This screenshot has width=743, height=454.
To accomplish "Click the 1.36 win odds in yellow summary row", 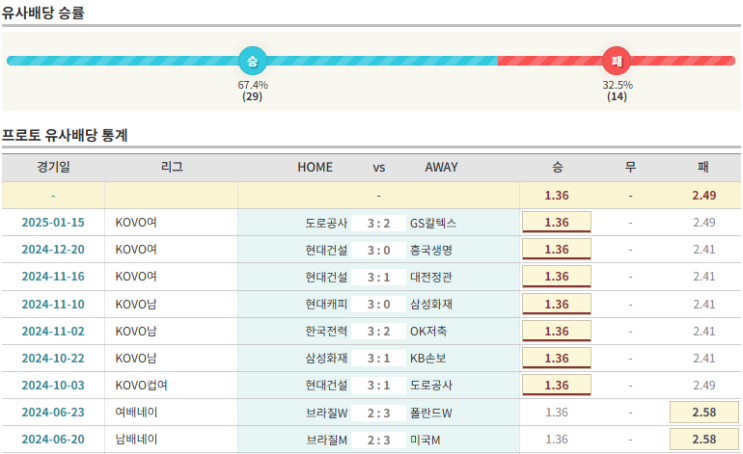I will (x=556, y=195).
